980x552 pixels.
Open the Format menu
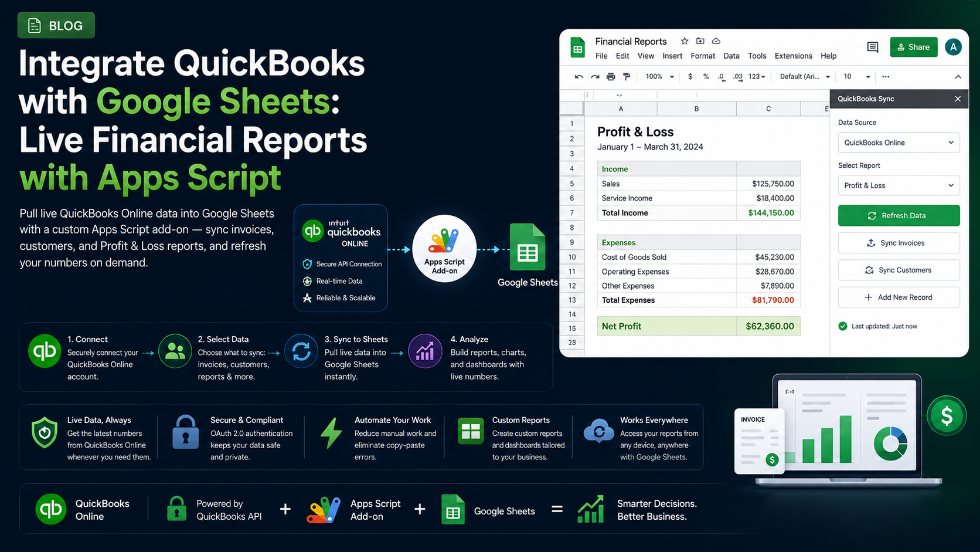click(x=703, y=56)
